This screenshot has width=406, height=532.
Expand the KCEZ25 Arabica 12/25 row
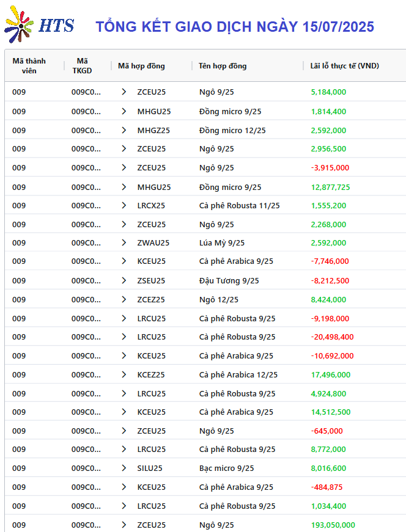(124, 374)
